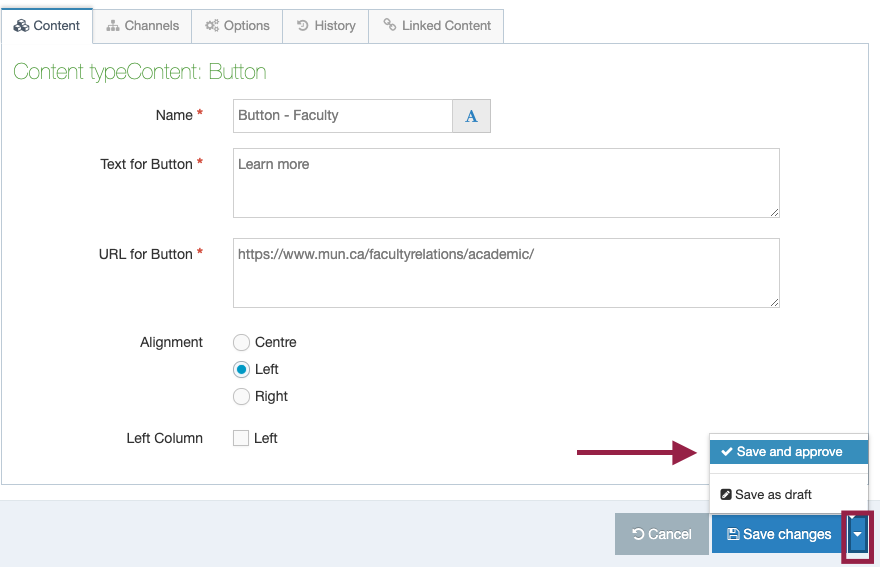Open the Save changes dropdown arrow
880x567 pixels.
click(857, 534)
